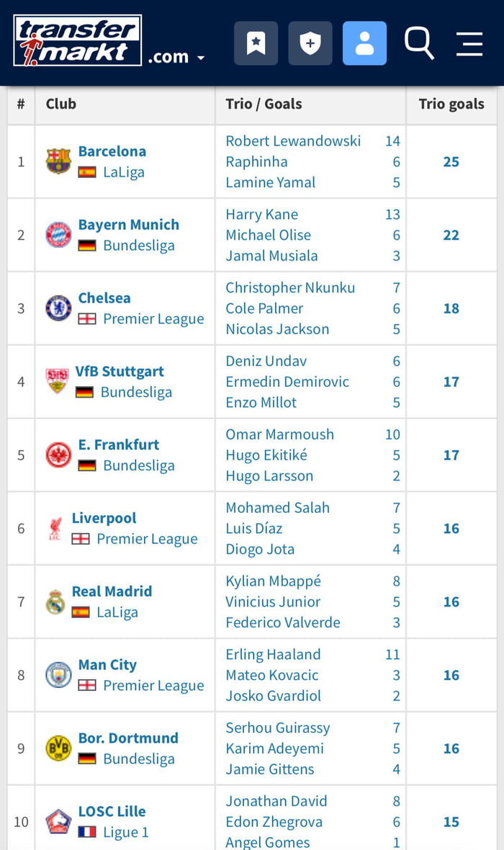
Task: Click the Transfermarkt logo
Action: pos(76,40)
